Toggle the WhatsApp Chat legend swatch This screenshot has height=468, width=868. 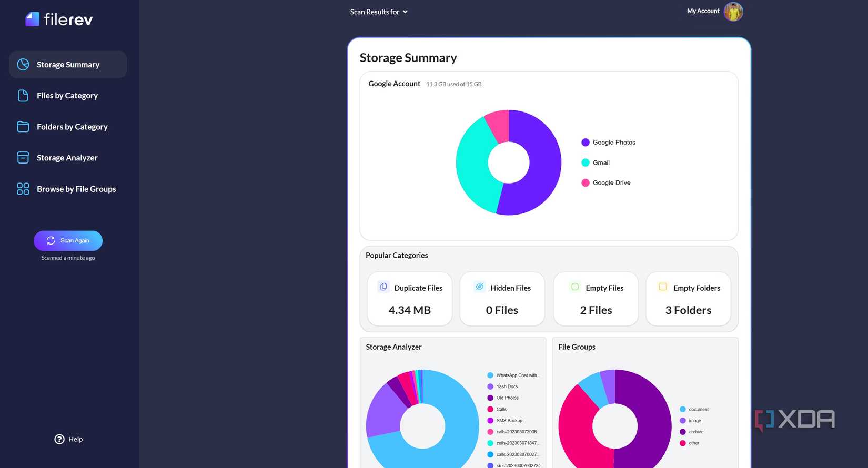coord(490,375)
